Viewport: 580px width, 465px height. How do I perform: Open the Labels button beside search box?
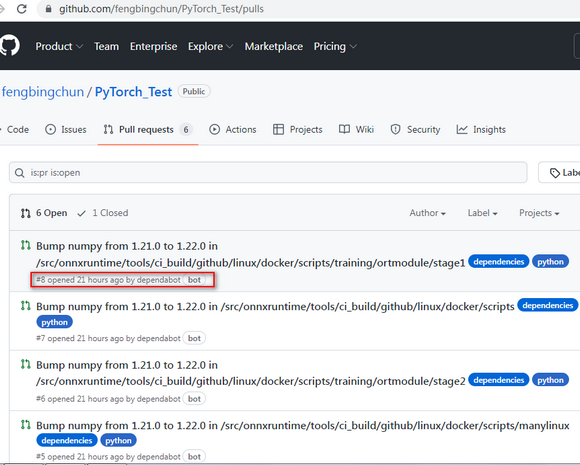pos(559,172)
